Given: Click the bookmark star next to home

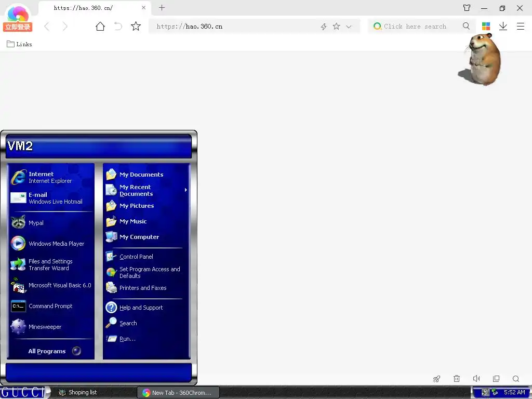Looking at the screenshot, I should pyautogui.click(x=136, y=26).
